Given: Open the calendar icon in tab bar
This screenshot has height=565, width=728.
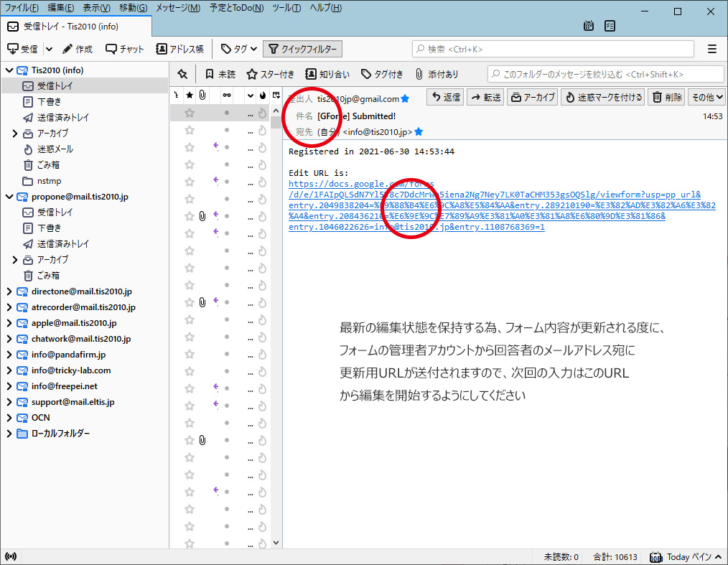Looking at the screenshot, I should [589, 26].
